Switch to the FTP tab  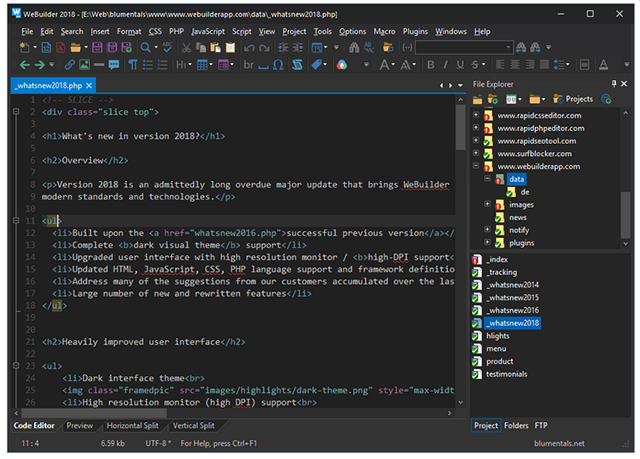coord(541,426)
